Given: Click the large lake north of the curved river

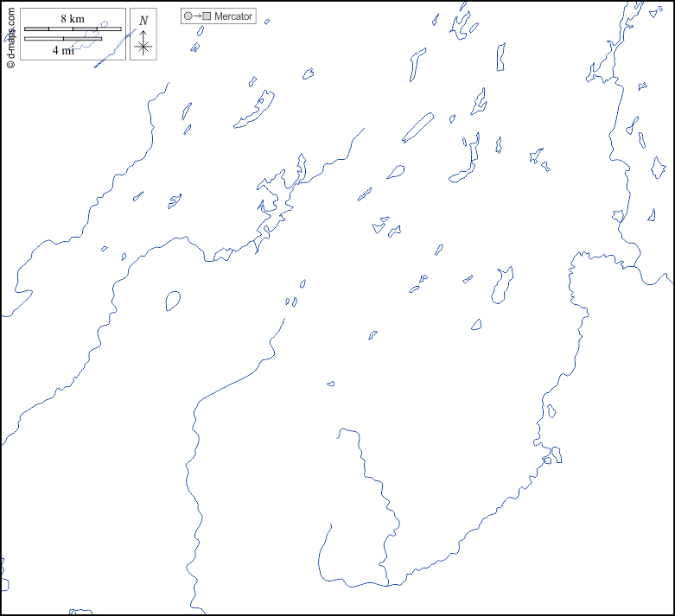Looking at the screenshot, I should (x=502, y=285).
